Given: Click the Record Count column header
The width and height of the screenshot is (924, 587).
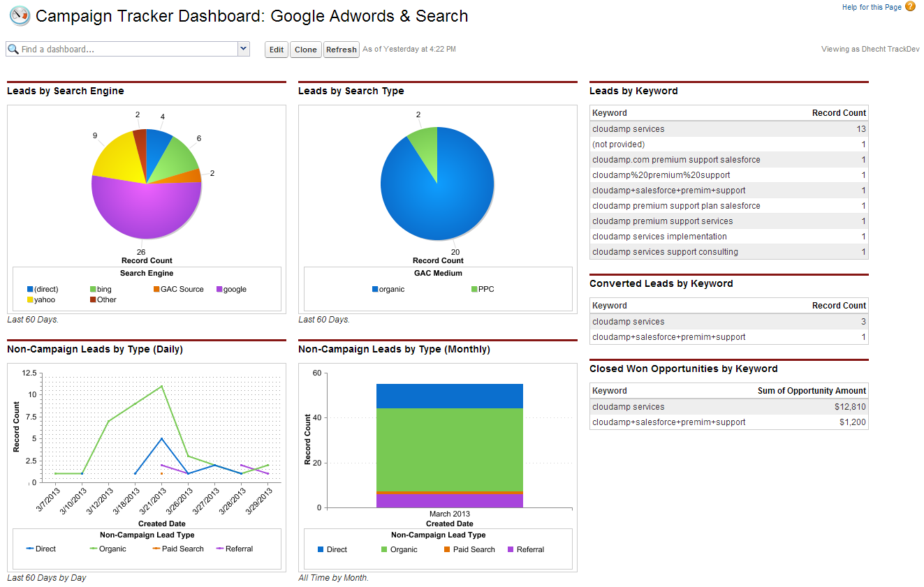Looking at the screenshot, I should [x=839, y=112].
